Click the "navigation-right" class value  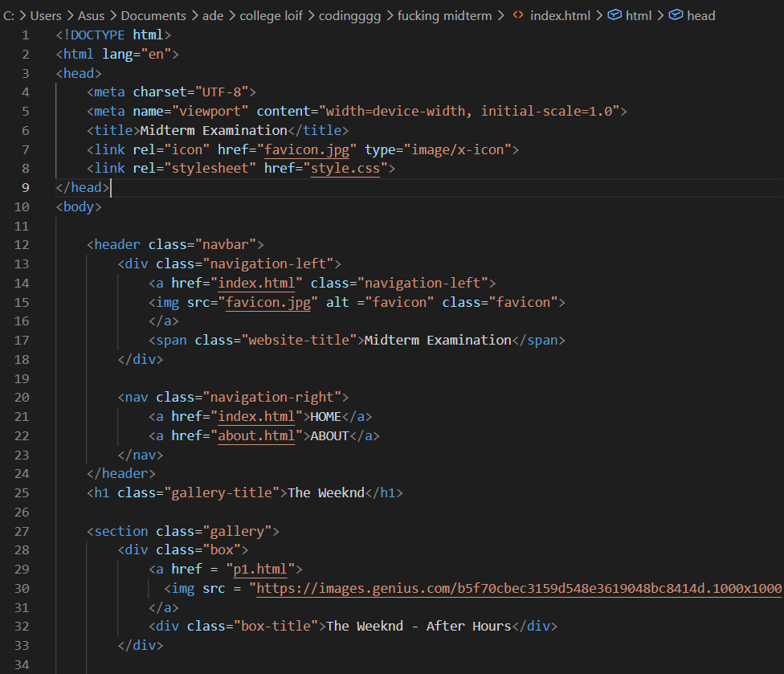[x=272, y=398]
